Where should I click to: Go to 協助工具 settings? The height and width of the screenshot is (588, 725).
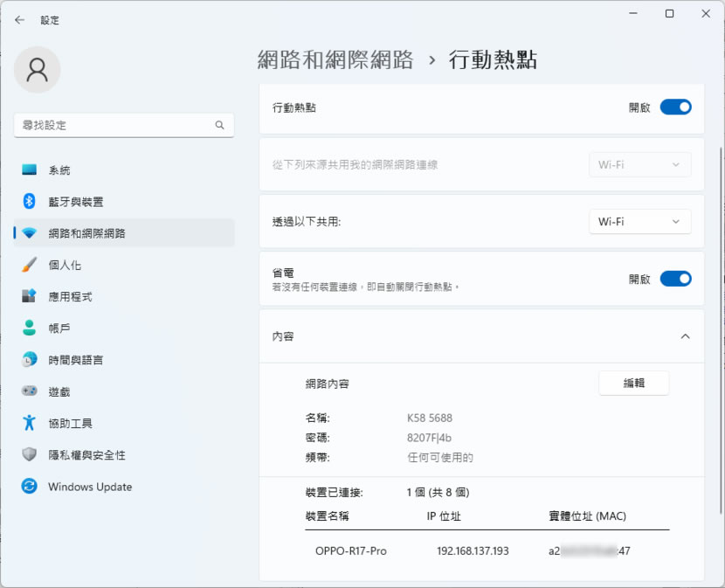click(x=124, y=423)
